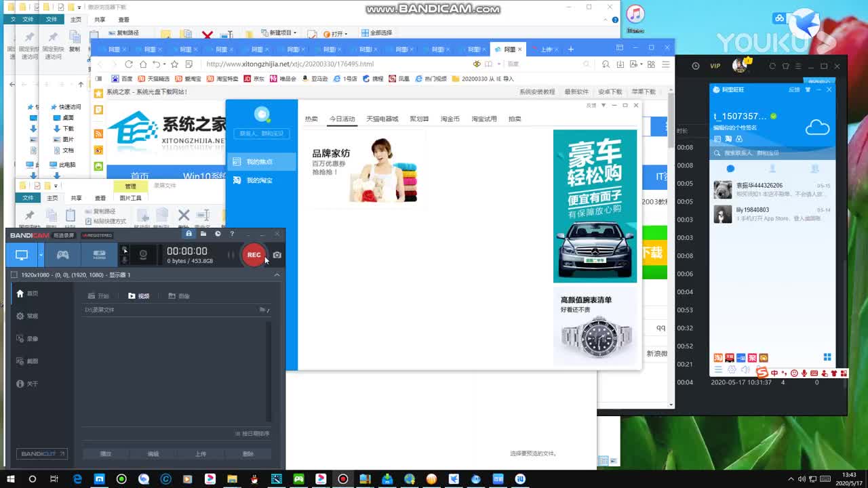
Task: Switch to the 图像 tab in Bandicam home
Action: click(179, 296)
